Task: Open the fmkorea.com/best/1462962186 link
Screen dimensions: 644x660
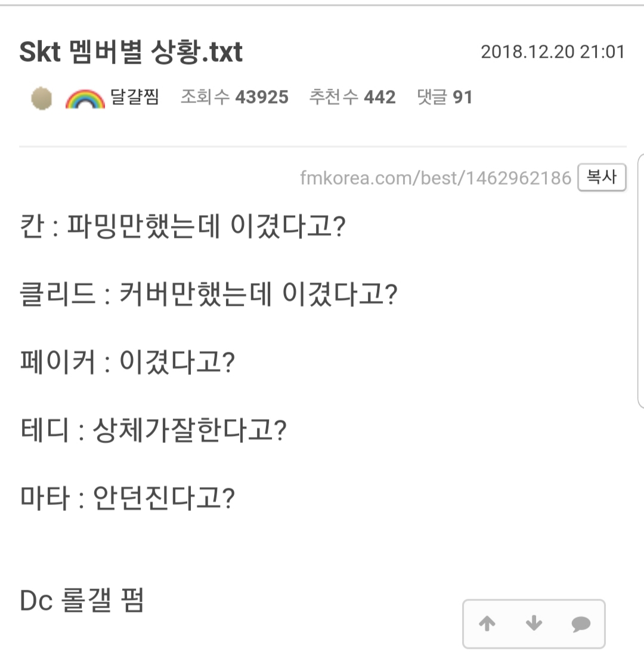Action: point(435,178)
